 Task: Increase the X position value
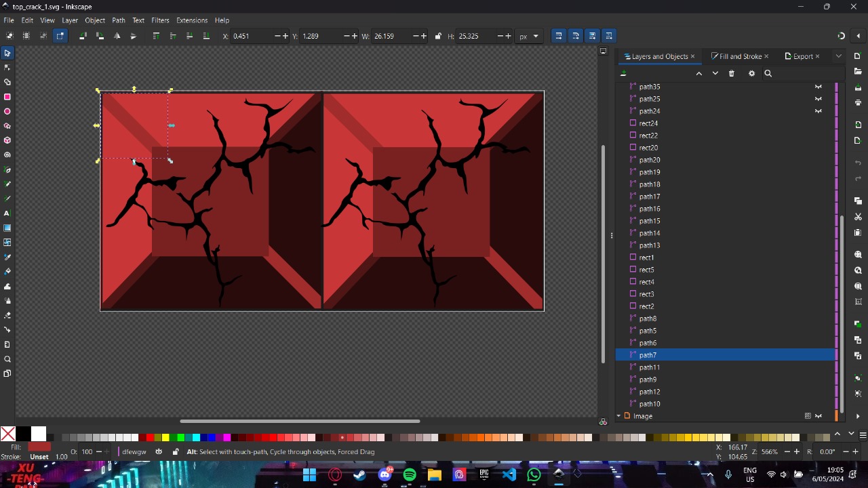click(285, 36)
